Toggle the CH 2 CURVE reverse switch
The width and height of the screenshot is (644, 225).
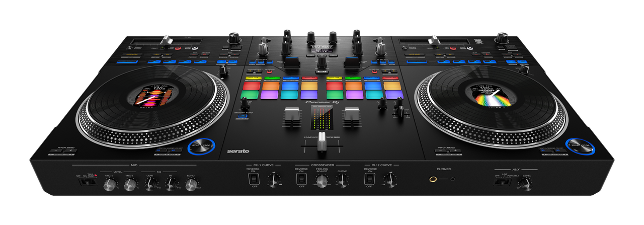370,179
